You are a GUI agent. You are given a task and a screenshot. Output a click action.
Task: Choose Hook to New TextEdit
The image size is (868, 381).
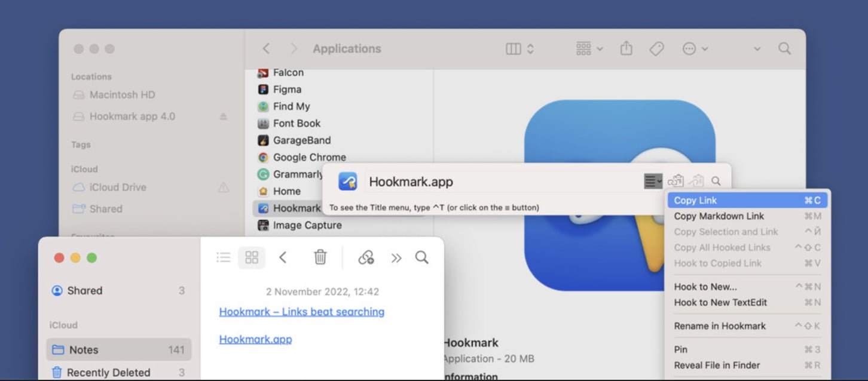(747, 302)
